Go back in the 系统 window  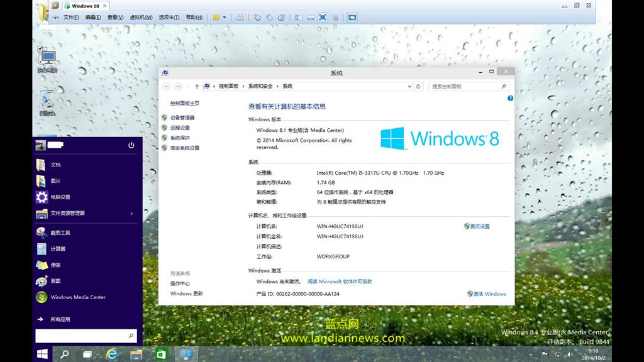pos(166,86)
